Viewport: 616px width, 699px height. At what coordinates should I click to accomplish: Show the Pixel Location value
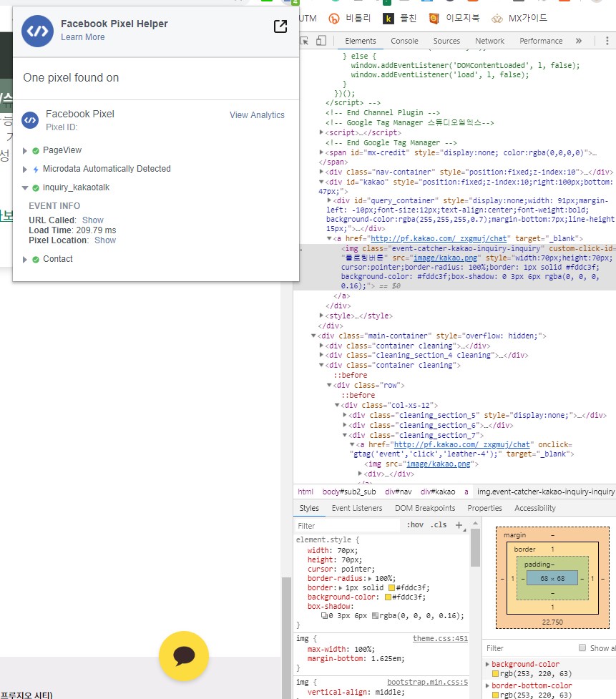[x=105, y=240]
